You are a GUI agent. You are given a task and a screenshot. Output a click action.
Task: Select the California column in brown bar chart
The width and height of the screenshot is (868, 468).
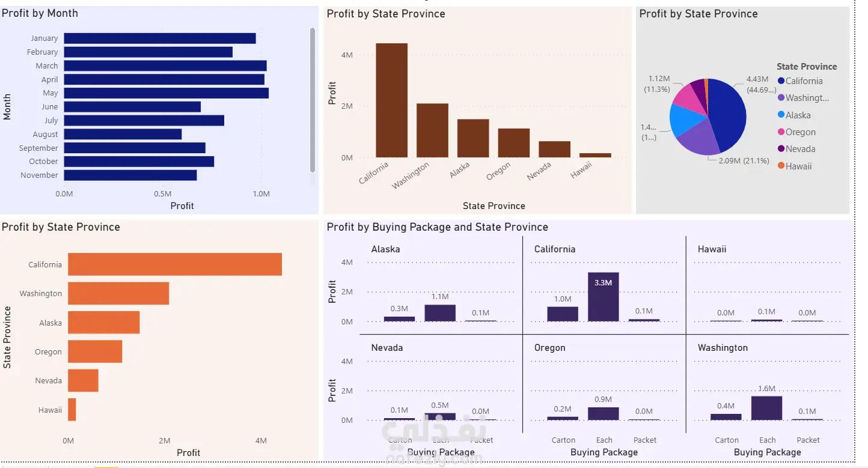click(392, 100)
